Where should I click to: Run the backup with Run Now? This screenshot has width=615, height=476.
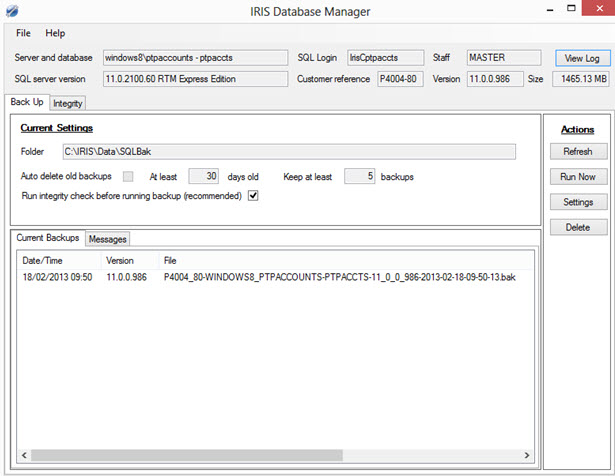coord(578,177)
